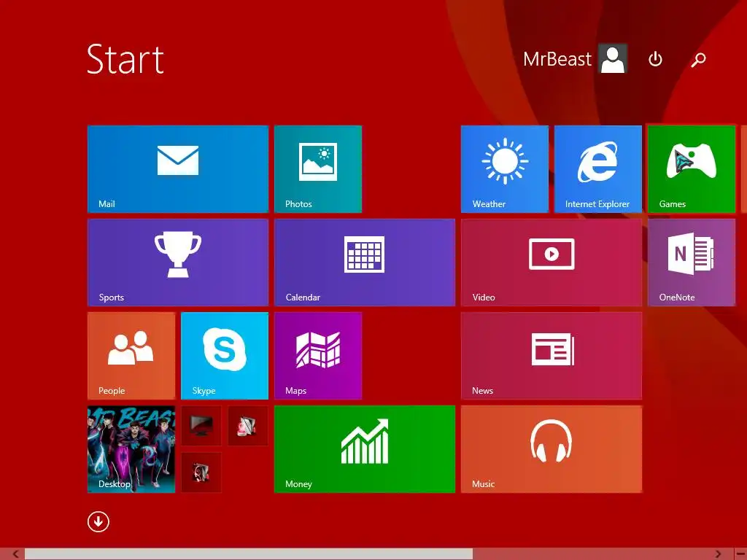This screenshot has width=747, height=560.
Task: Open the Calendar tile
Action: click(365, 262)
